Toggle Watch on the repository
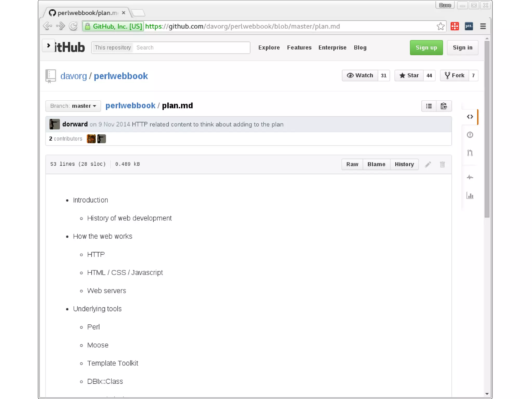 [360, 75]
